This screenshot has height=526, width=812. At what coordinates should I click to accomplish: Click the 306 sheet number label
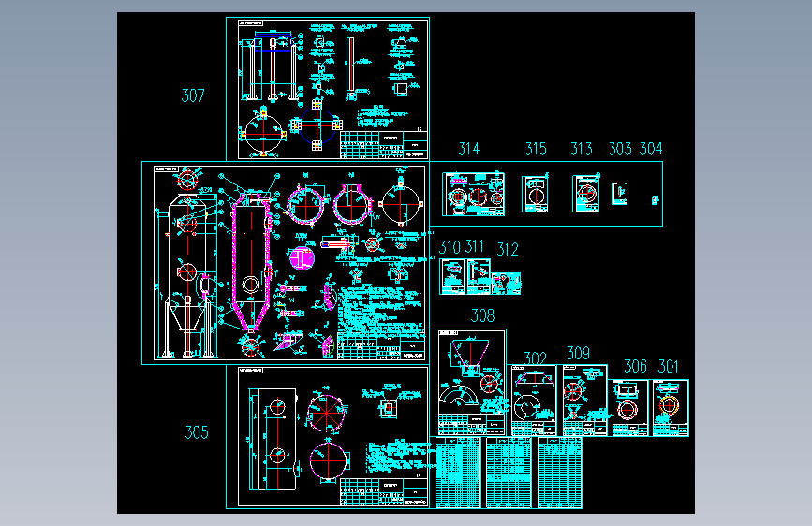(635, 367)
